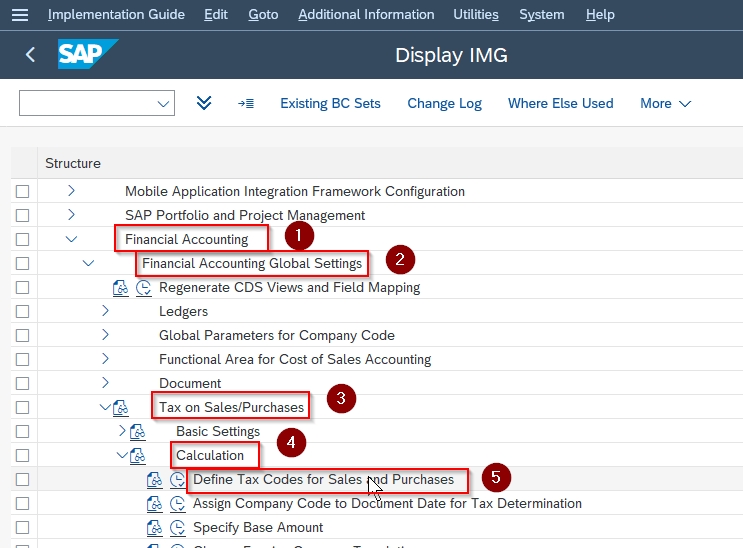This screenshot has height=548, width=743.
Task: Open IMG documentation icon for Regenerate CDS Views
Action: click(x=120, y=288)
